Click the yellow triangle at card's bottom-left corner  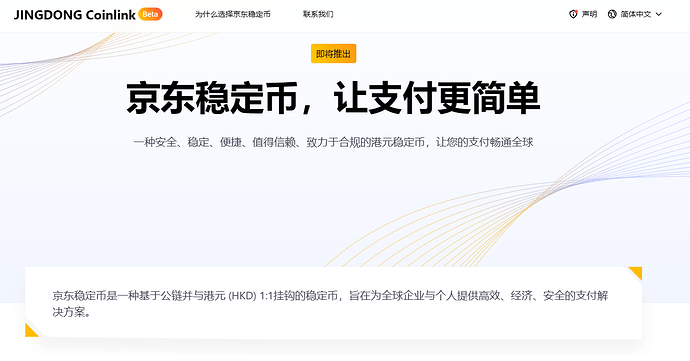(x=30, y=332)
